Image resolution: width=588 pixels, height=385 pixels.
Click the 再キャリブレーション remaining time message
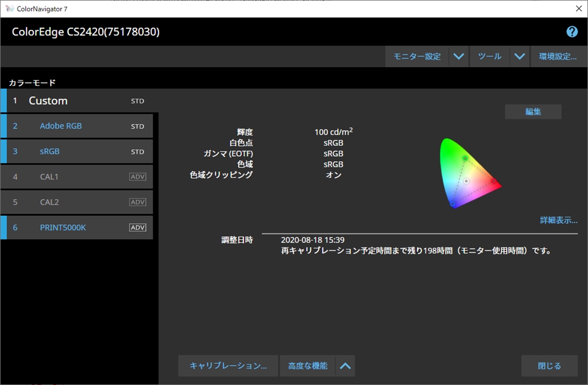416,251
